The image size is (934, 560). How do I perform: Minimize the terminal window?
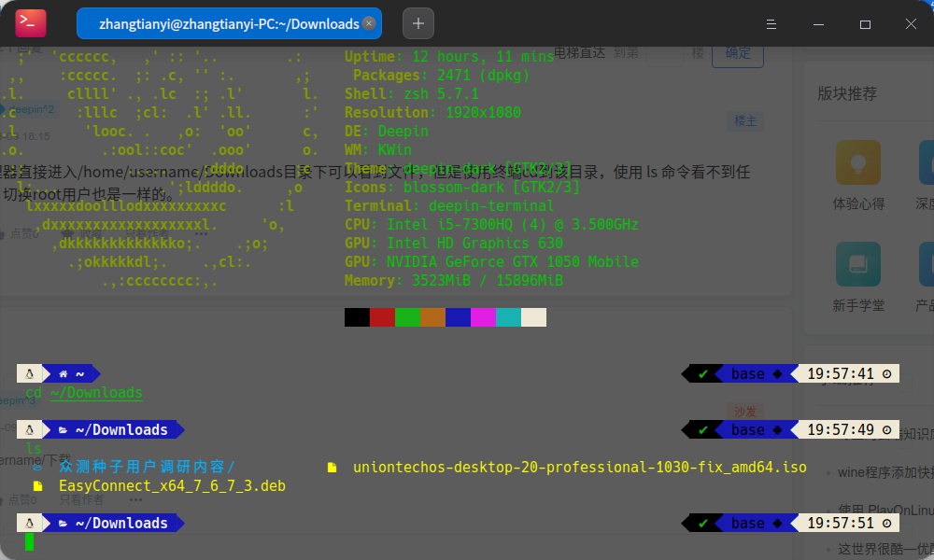818,24
